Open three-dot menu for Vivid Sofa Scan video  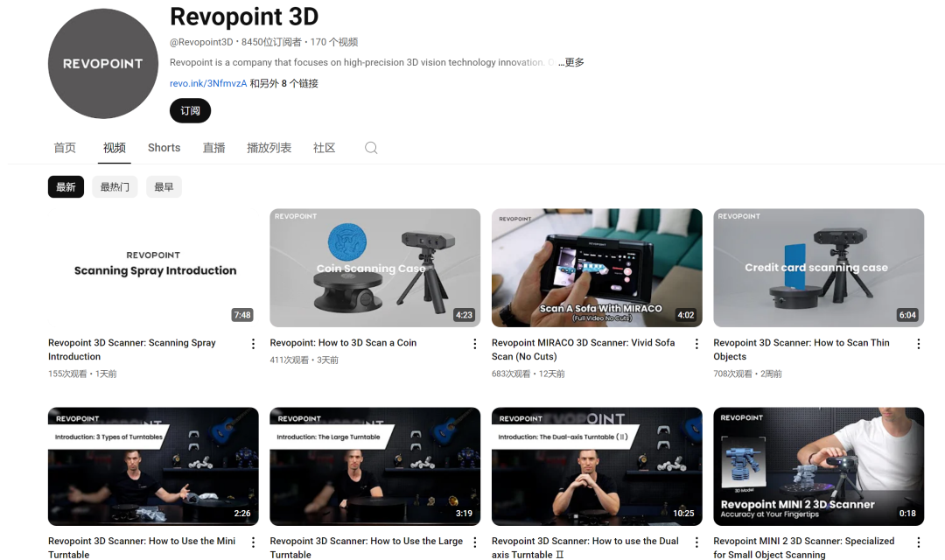click(697, 344)
